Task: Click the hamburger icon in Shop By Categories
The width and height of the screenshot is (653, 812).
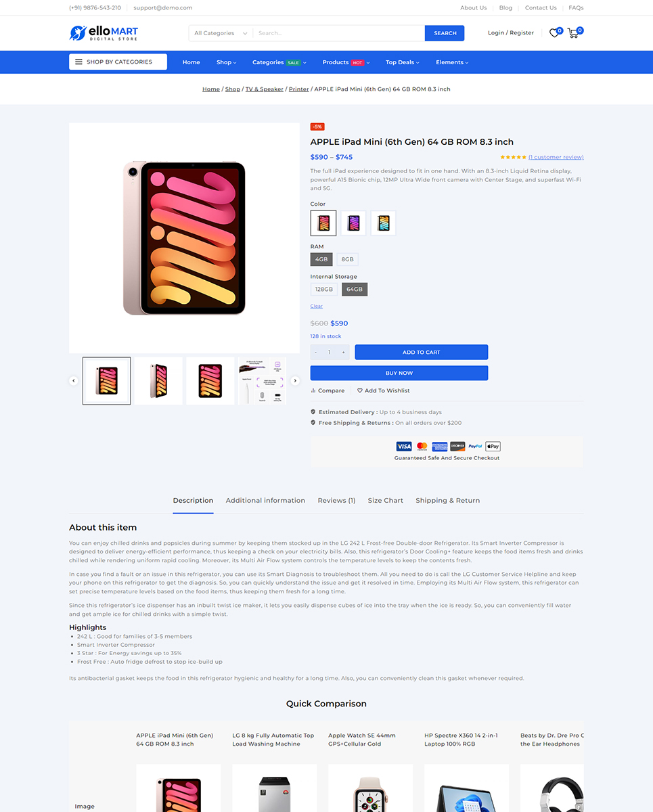Action: tap(78, 62)
